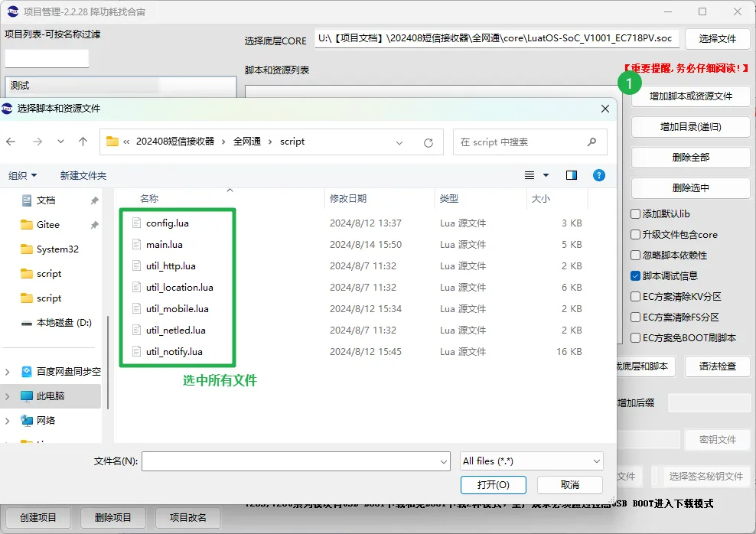Image resolution: width=756 pixels, height=534 pixels.
Task: Click the search magnifier icon
Action: pyautogui.click(x=591, y=142)
